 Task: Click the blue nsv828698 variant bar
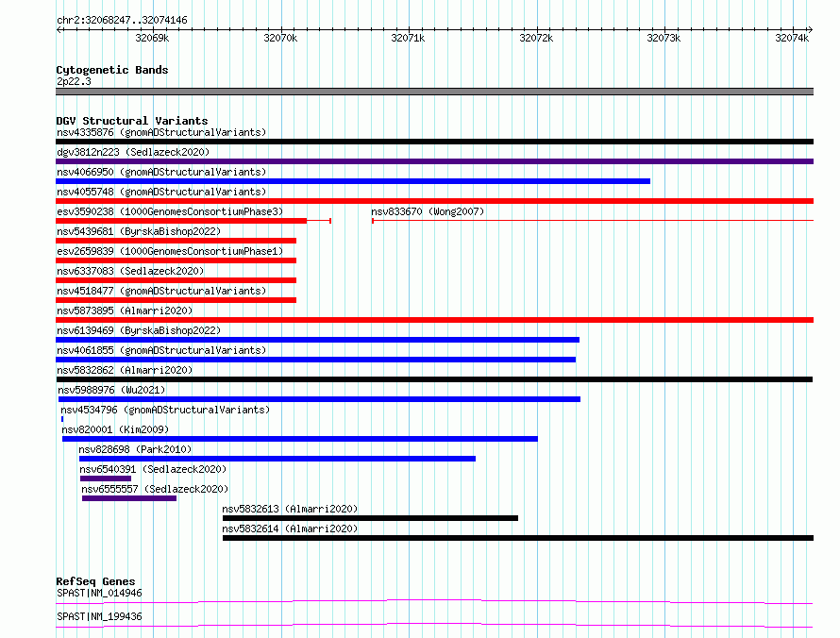point(277,459)
